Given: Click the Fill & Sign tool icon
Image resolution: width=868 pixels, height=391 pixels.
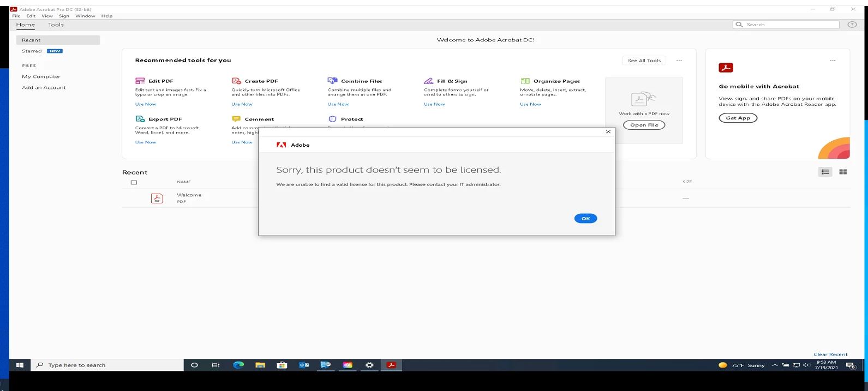Looking at the screenshot, I should coord(429,81).
